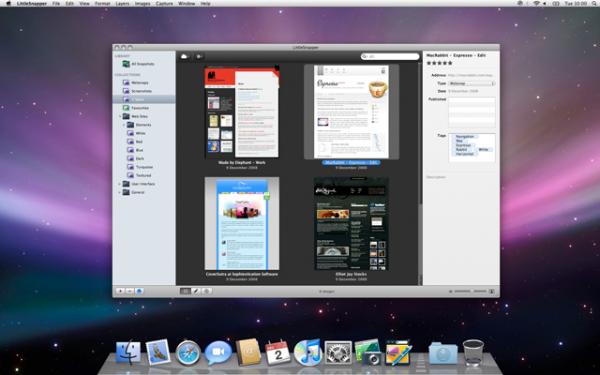Open iTunes from the Dock
The width and height of the screenshot is (600, 375).
point(308,352)
